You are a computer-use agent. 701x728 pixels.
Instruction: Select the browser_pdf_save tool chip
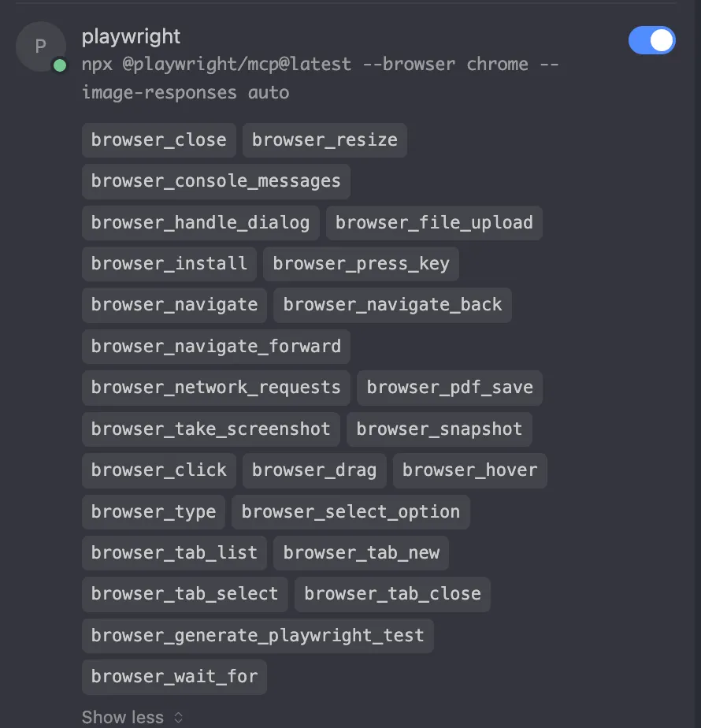450,388
